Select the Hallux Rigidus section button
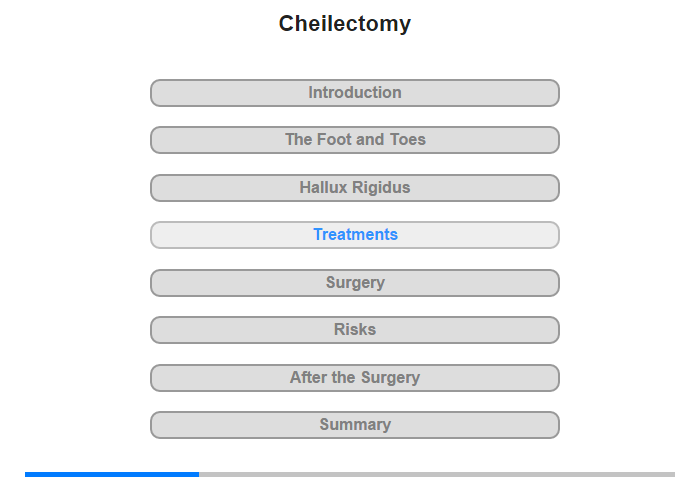Image resolution: width=700 pixels, height=480 pixels. [x=354, y=188]
